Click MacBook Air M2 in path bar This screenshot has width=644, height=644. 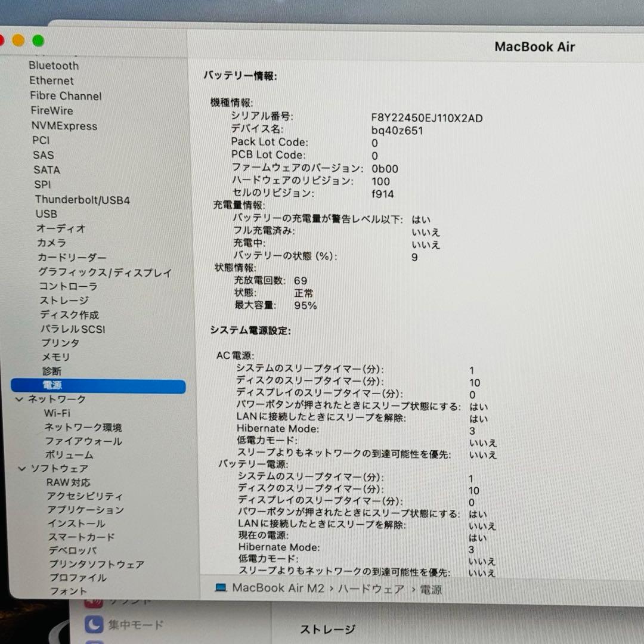click(x=278, y=588)
